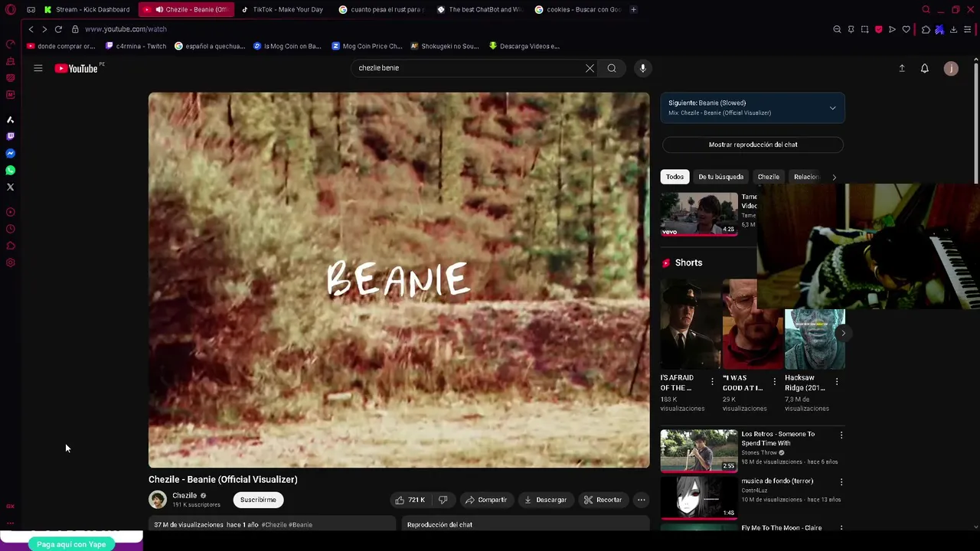Open #Chezile hashtag link in description
The image size is (980, 551).
click(274, 525)
